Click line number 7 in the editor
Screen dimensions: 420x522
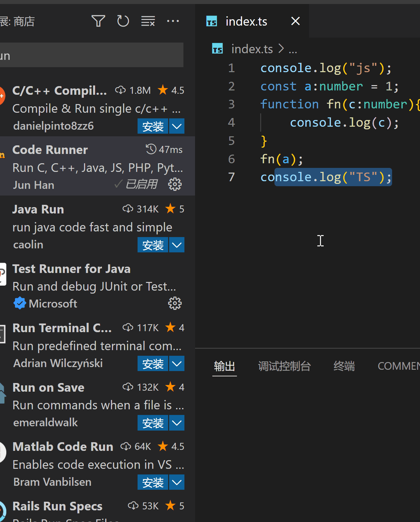pos(232,177)
